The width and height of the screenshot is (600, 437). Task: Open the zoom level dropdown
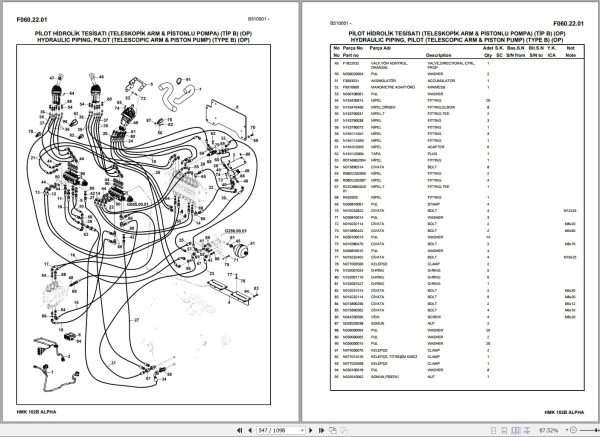[x=567, y=430]
